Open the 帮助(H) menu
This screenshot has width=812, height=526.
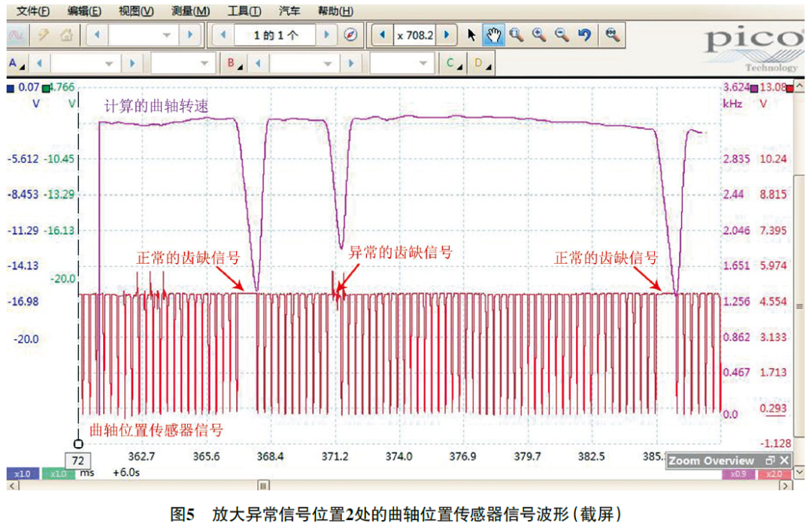click(335, 11)
